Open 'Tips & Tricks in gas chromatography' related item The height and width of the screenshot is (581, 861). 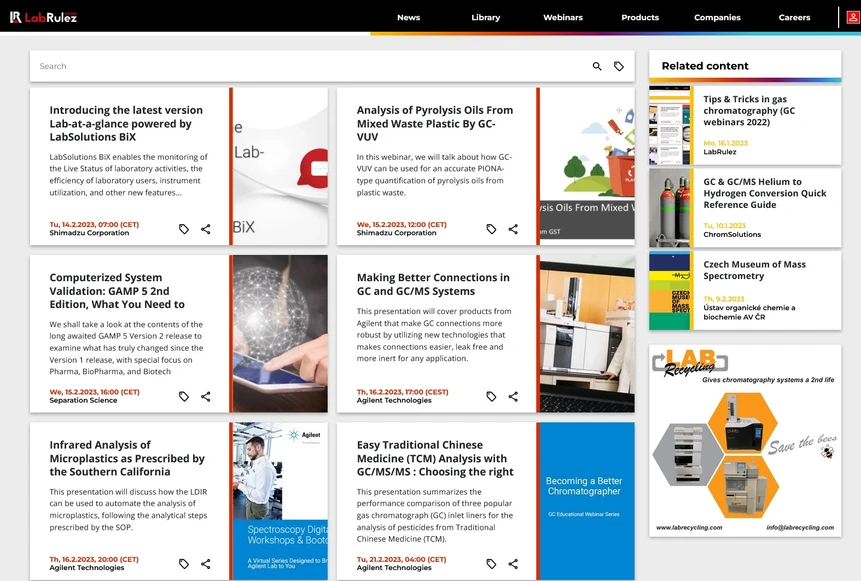click(x=749, y=110)
